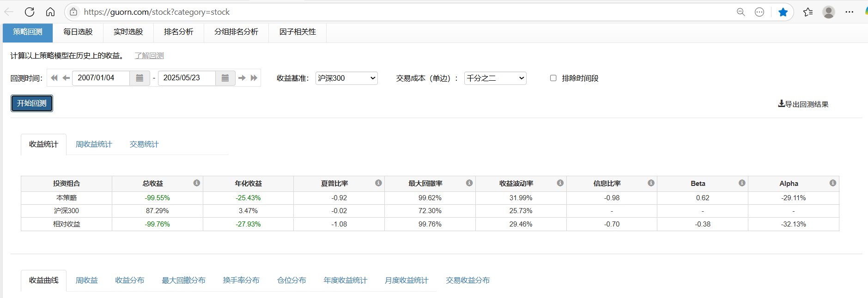The image size is (868, 298).
Task: Click the jump-to-latest double right arrow
Action: point(254,78)
